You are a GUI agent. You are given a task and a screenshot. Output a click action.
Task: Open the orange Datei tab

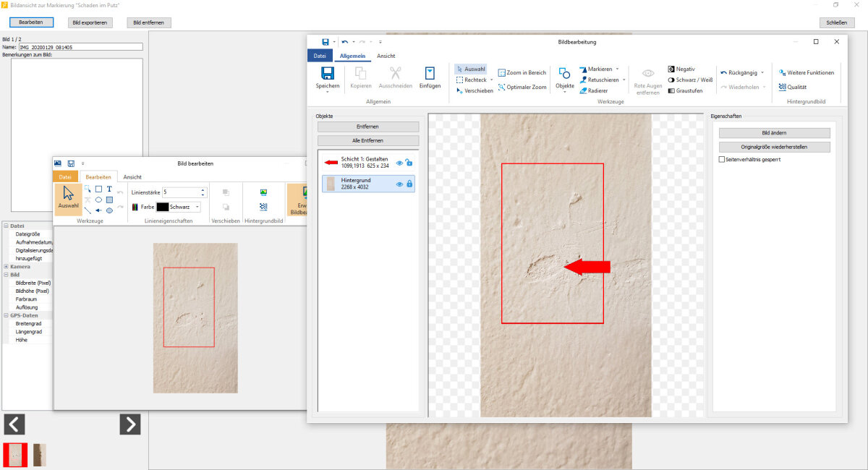(65, 176)
